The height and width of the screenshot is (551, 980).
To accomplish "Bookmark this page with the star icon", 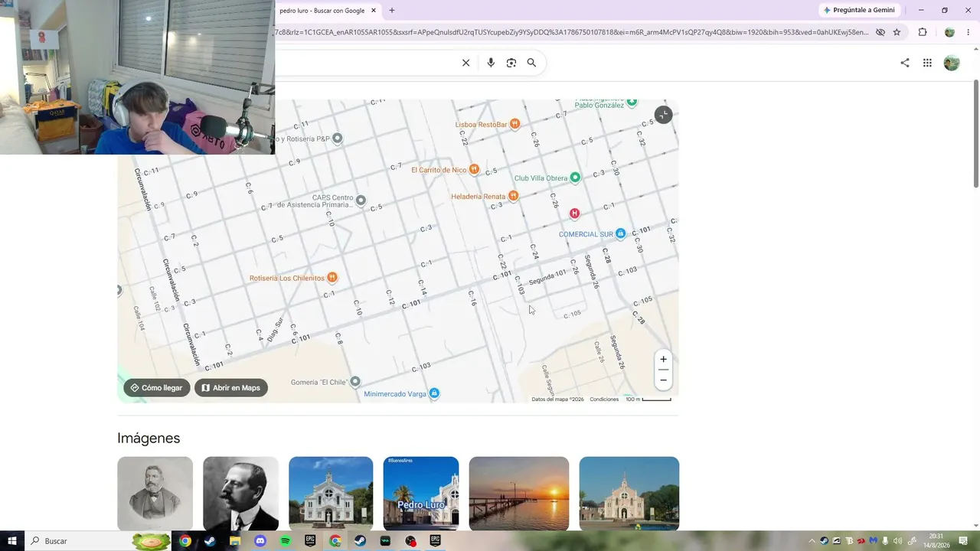I will coord(897,32).
